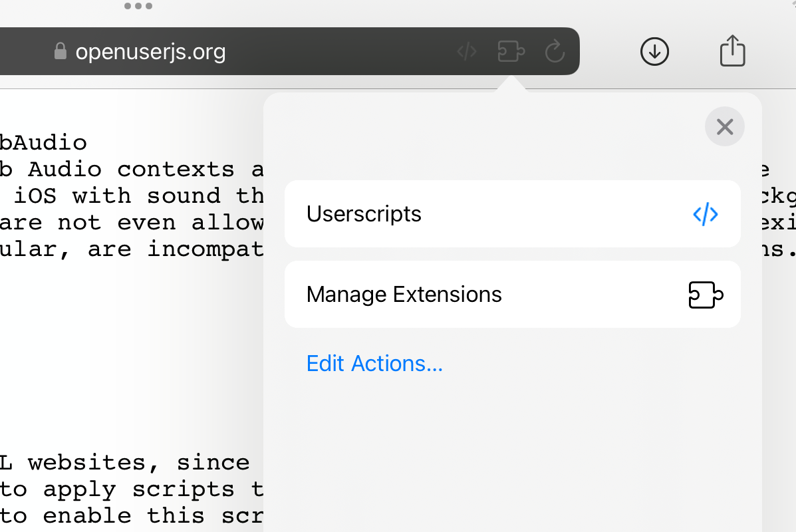The image size is (796, 532).
Task: Open the three-dot multitasking menu at top
Action: [138, 7]
